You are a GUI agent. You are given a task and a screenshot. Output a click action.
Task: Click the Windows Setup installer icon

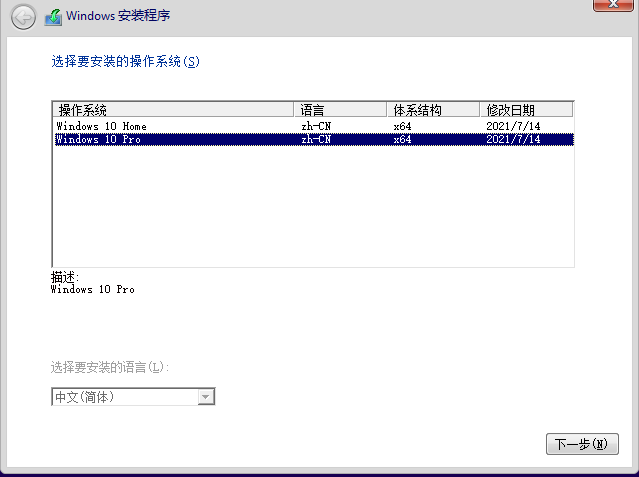point(53,17)
